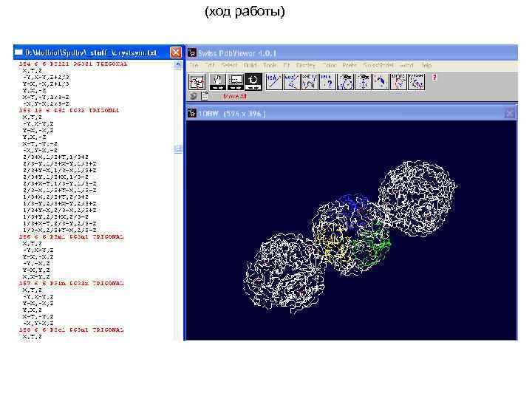Open the Prefs menu
Viewport: 532px width, 399px height.
(x=349, y=65)
